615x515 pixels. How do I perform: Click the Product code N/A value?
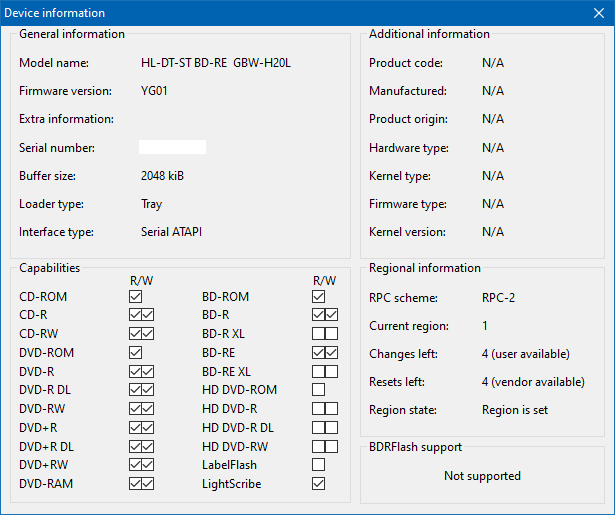pos(493,63)
